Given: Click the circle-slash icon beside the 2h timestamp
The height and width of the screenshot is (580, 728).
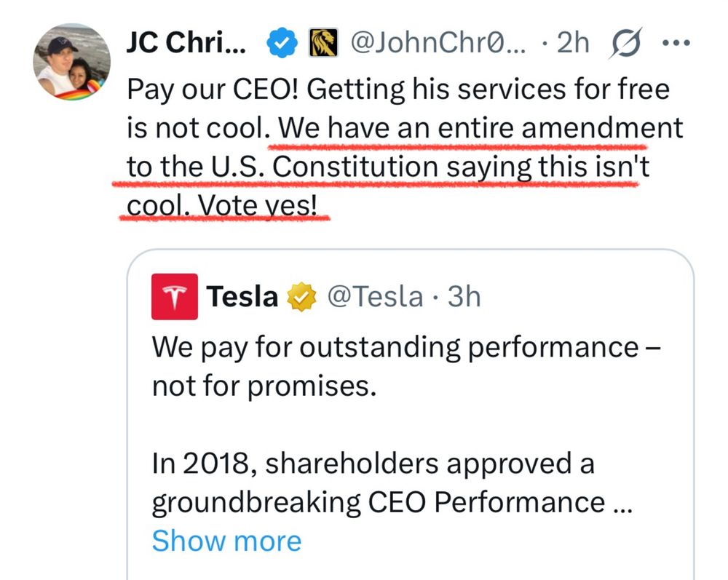Looking at the screenshot, I should coord(625,44).
